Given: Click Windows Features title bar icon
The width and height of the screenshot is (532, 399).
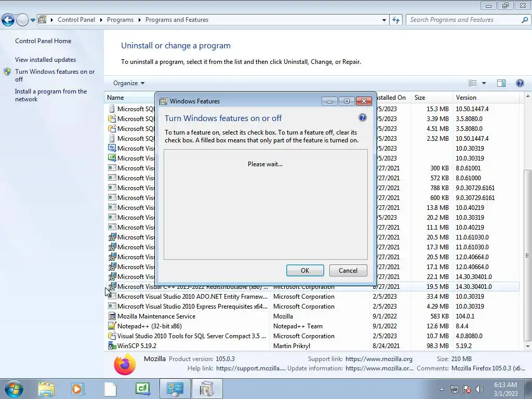Looking at the screenshot, I should pos(164,101).
